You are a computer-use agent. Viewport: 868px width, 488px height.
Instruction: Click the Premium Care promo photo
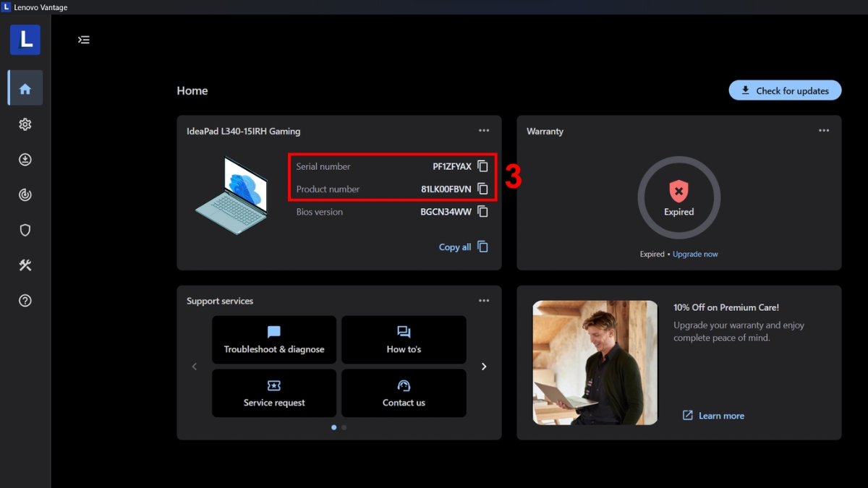click(x=595, y=362)
